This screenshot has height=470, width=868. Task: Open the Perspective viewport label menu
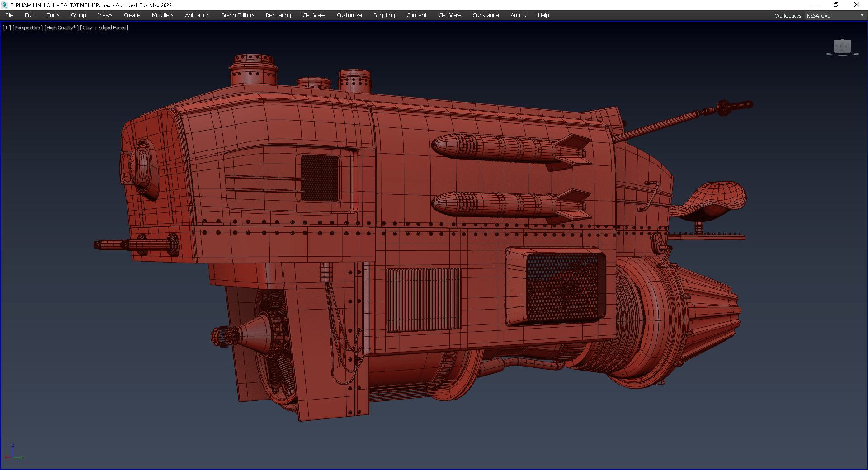[x=28, y=28]
